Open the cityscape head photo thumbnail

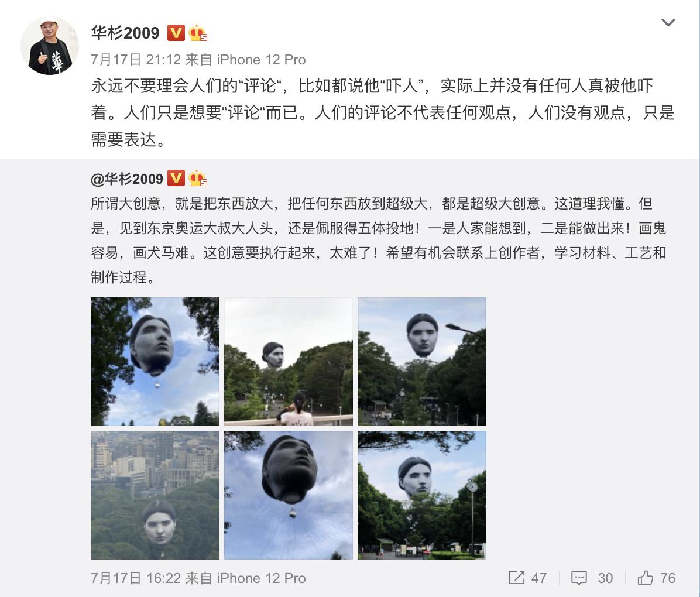tap(155, 495)
